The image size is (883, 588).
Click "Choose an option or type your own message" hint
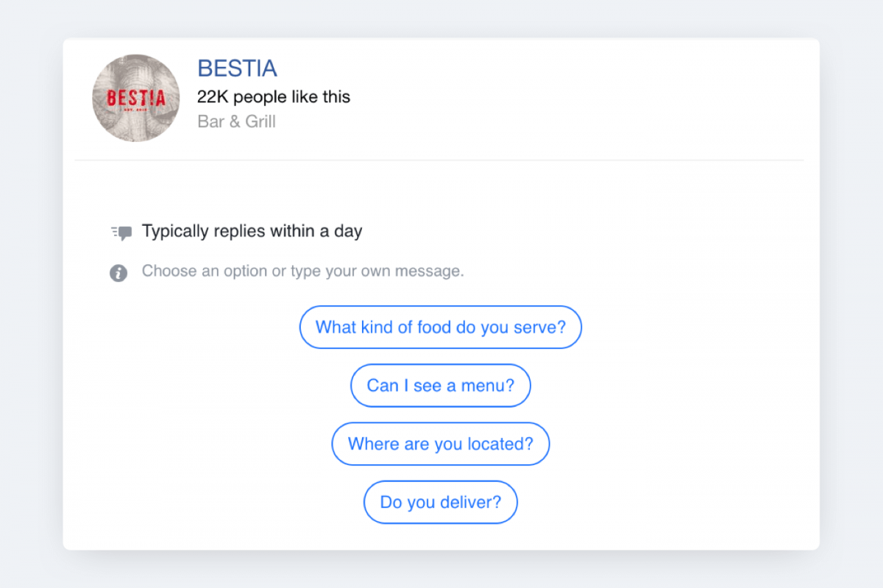(302, 271)
